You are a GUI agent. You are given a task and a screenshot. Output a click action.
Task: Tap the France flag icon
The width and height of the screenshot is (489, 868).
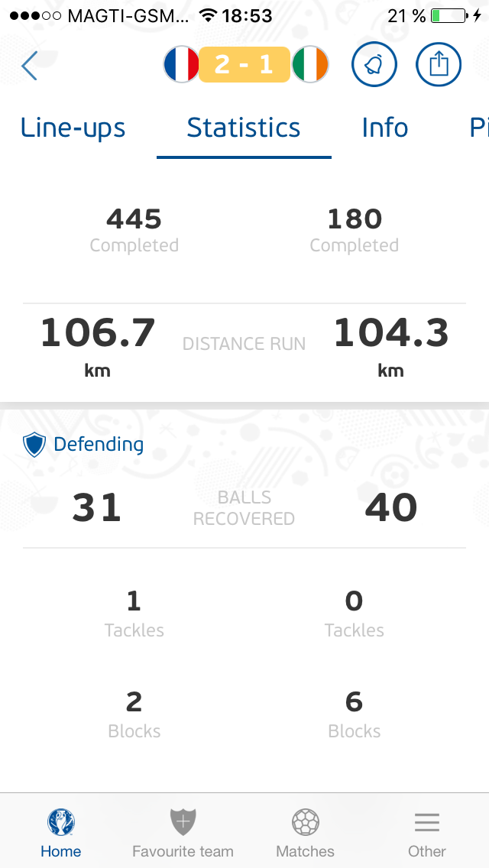tap(182, 65)
